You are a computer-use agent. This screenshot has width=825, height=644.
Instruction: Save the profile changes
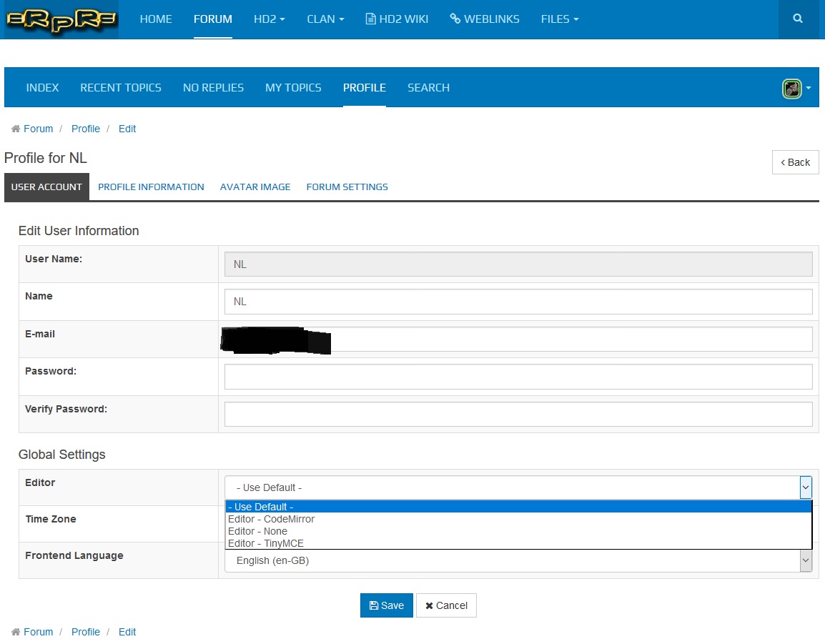pos(386,605)
